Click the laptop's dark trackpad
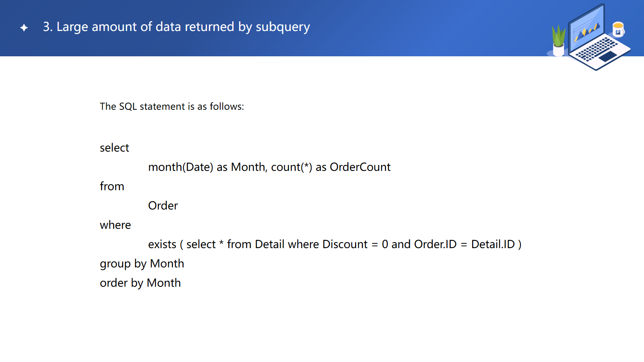Screen dimensions: 644x362 coord(608,56)
